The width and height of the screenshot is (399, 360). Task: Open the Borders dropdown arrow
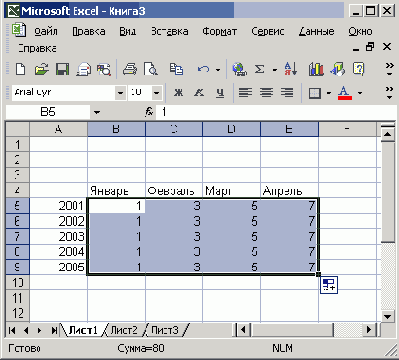point(329,93)
